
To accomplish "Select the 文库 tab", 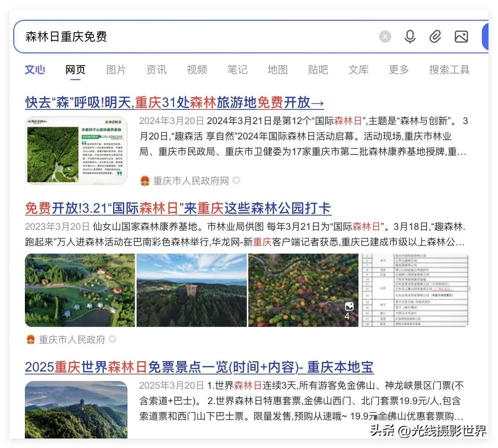I will (358, 70).
